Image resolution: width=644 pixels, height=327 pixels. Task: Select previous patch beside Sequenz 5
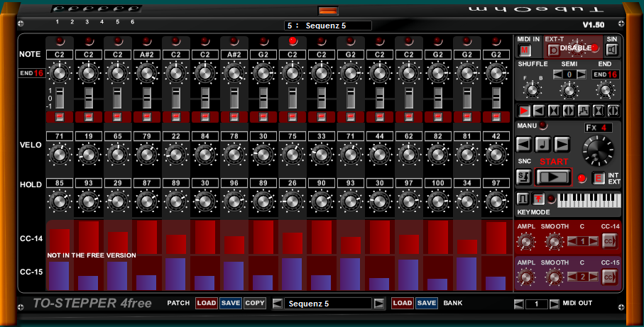(277, 304)
